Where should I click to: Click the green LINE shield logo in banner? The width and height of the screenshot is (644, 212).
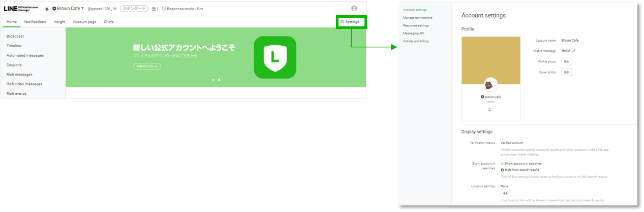[275, 57]
